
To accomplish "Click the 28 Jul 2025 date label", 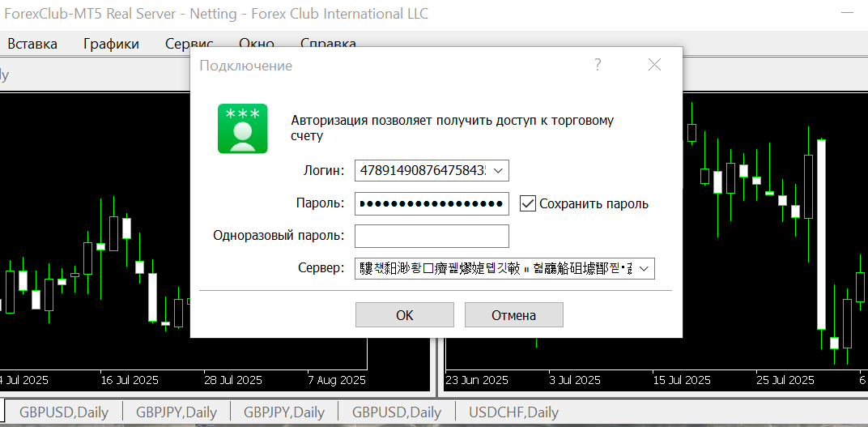I will tap(234, 381).
